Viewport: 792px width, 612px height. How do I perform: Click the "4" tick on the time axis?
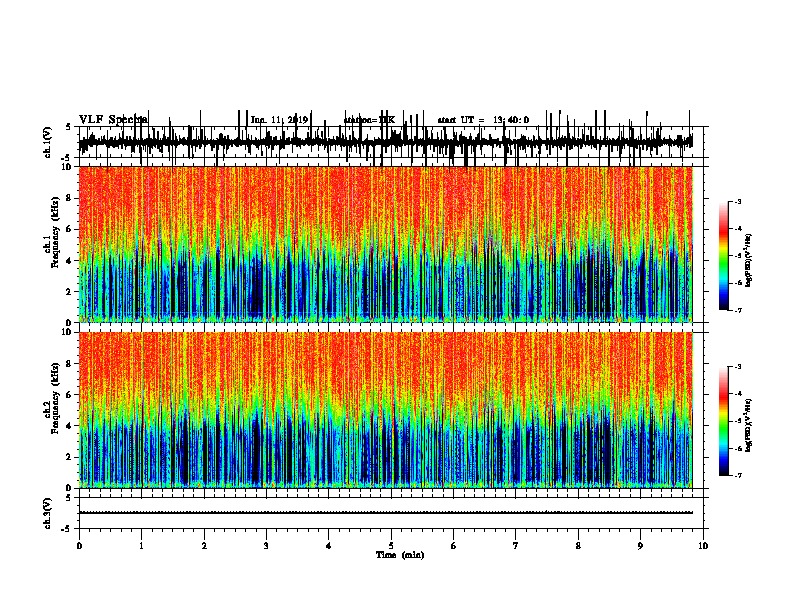click(329, 546)
